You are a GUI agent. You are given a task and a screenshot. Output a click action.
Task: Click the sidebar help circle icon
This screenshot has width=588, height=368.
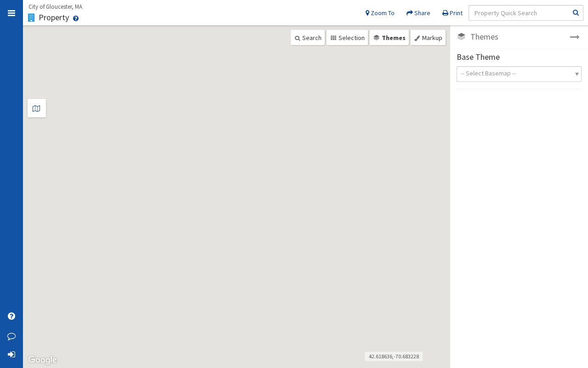tap(11, 316)
